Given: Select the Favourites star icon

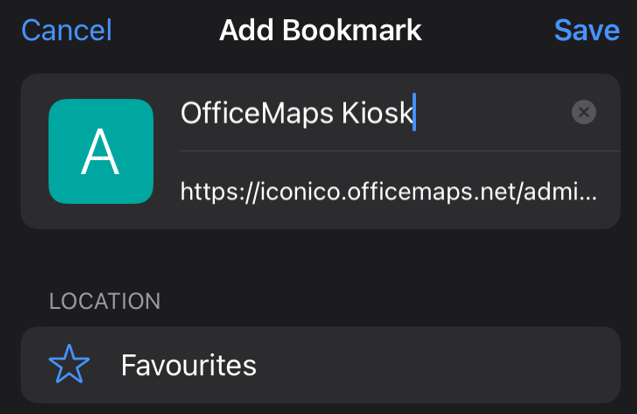Looking at the screenshot, I should [69, 364].
